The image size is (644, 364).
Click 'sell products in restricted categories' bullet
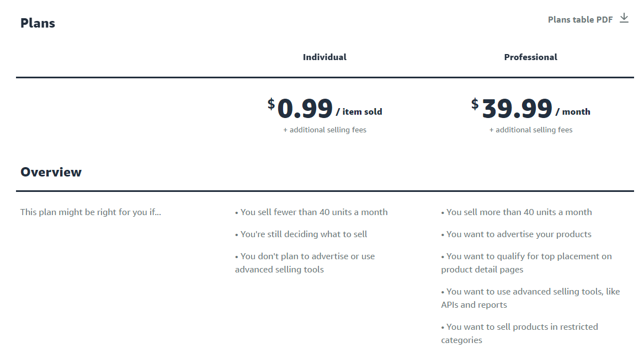click(519, 333)
